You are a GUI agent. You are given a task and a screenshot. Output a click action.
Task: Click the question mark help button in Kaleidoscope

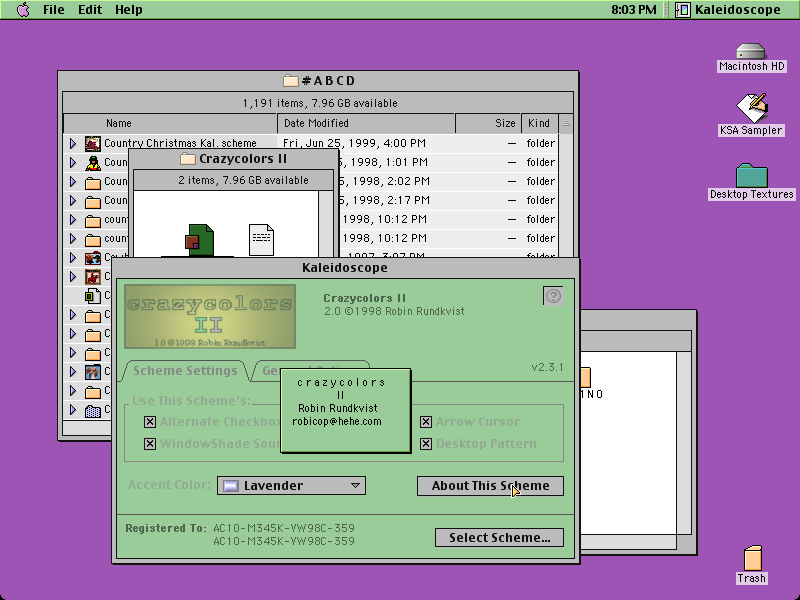point(553,296)
